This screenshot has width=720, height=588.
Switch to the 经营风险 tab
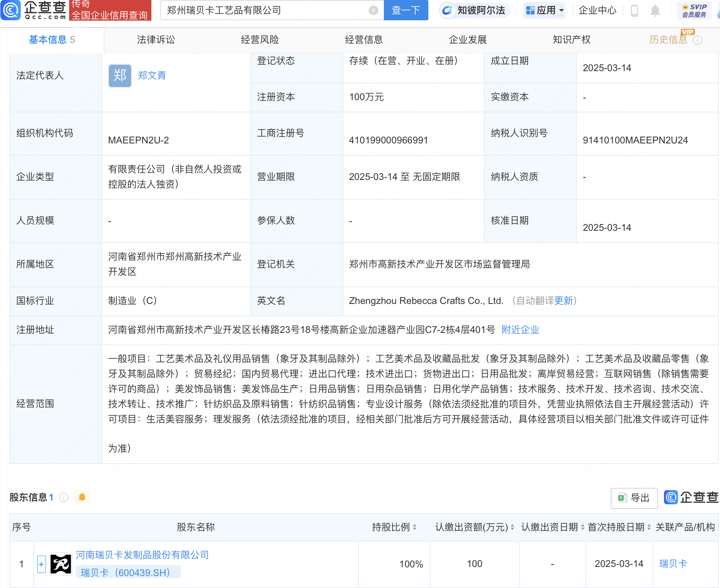(260, 40)
